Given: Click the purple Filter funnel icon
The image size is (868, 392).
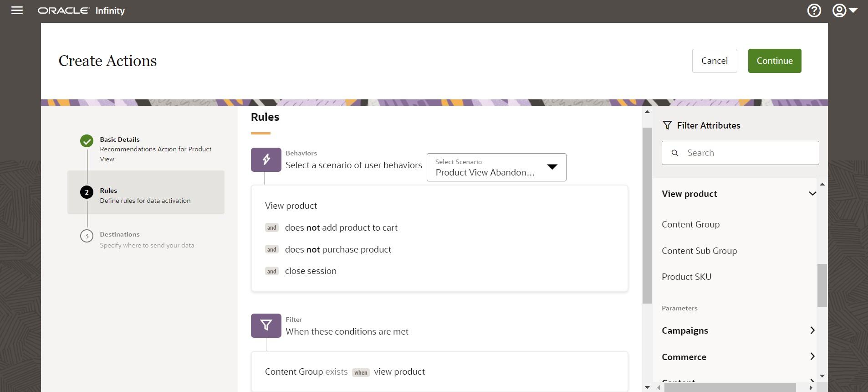Looking at the screenshot, I should pyautogui.click(x=266, y=325).
